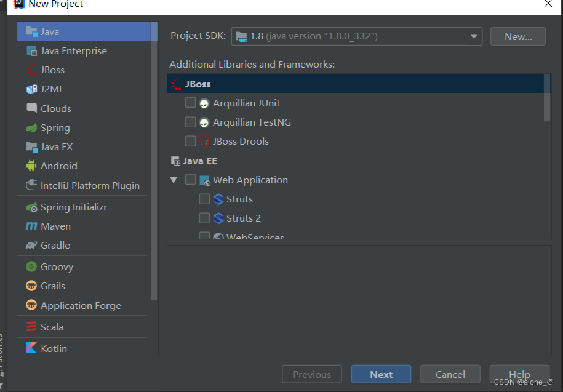Click the Scala red icon
This screenshot has width=563, height=392.
click(x=31, y=327)
